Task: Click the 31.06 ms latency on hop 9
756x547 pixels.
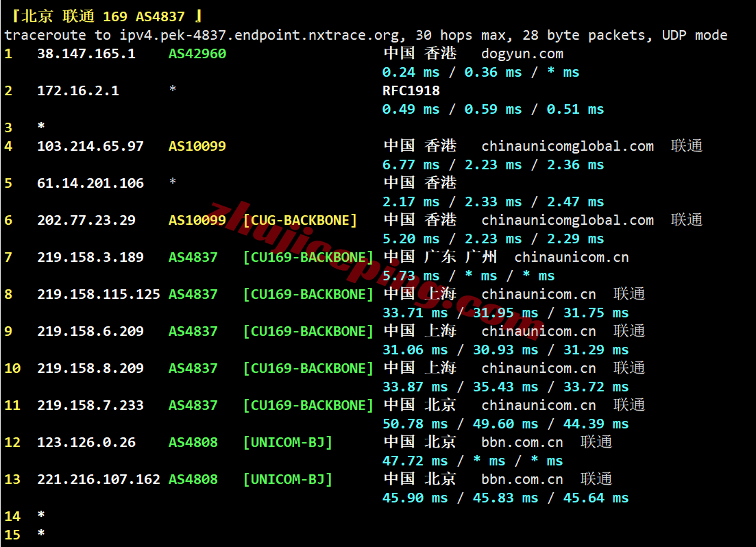Action: coord(415,350)
